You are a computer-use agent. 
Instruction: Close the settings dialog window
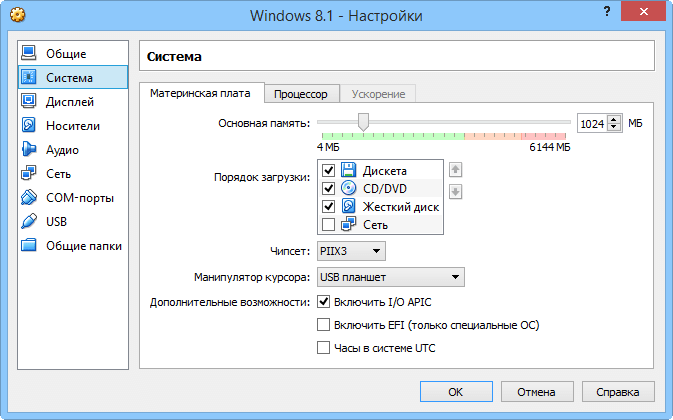[643, 12]
